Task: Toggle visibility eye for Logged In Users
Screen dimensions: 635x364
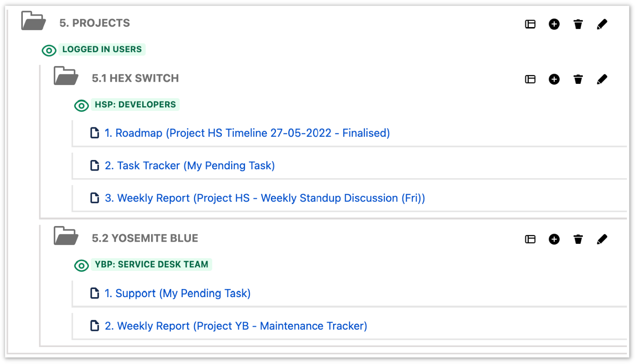Action: pyautogui.click(x=49, y=50)
